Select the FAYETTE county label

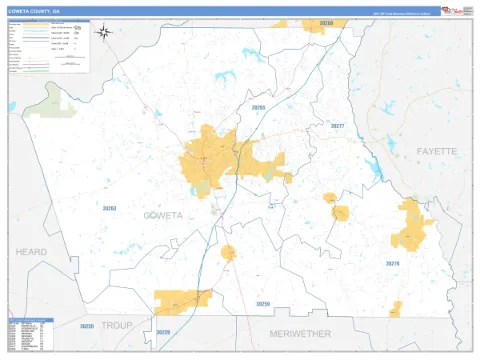(x=437, y=151)
